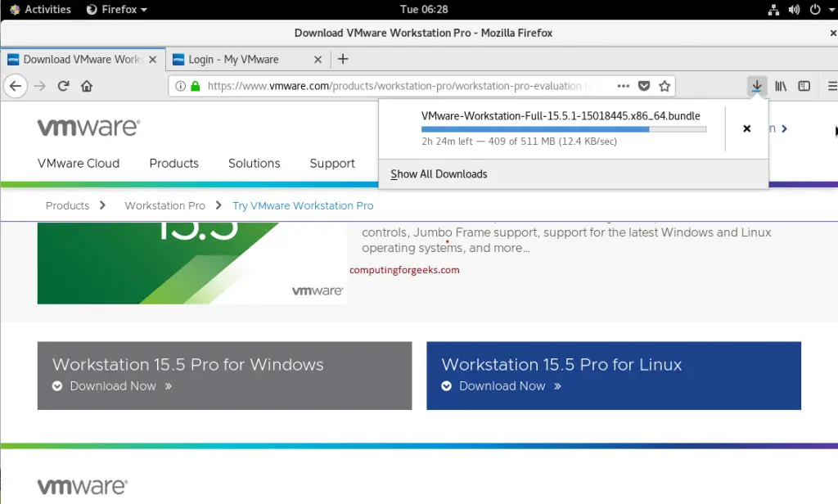Open the power system menu icon
Viewport: 838px width, 504px height.
(x=815, y=10)
